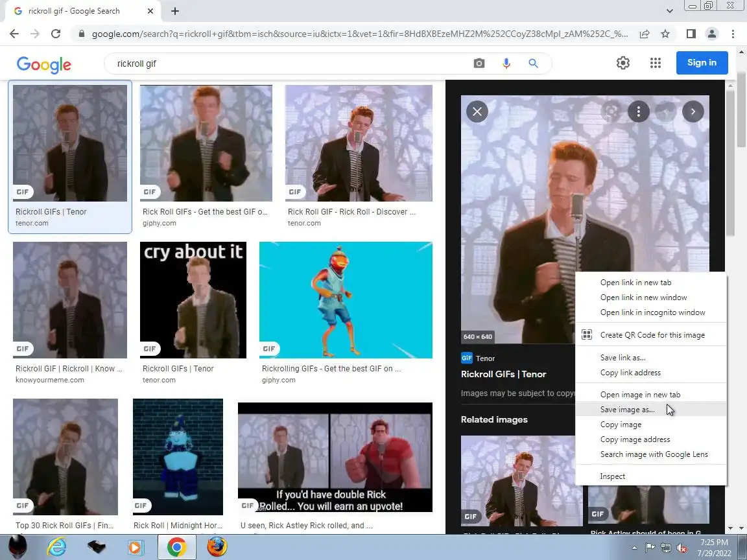Select Open link in new window
The height and width of the screenshot is (560, 747).
[651, 297]
